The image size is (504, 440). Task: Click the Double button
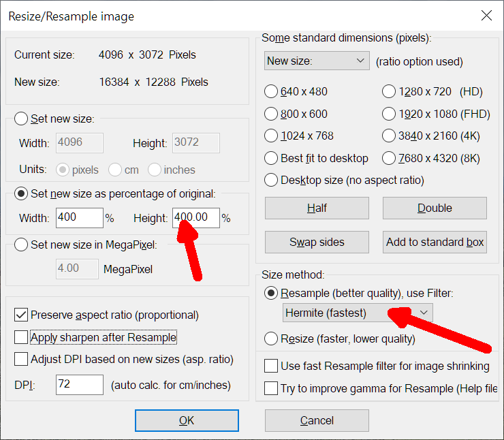click(x=435, y=208)
